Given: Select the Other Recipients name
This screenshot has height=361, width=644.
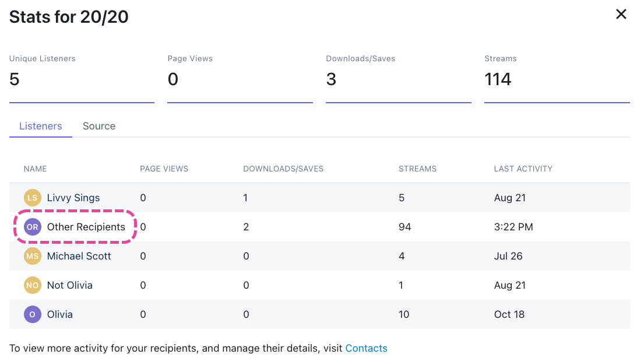Looking at the screenshot, I should 86,227.
